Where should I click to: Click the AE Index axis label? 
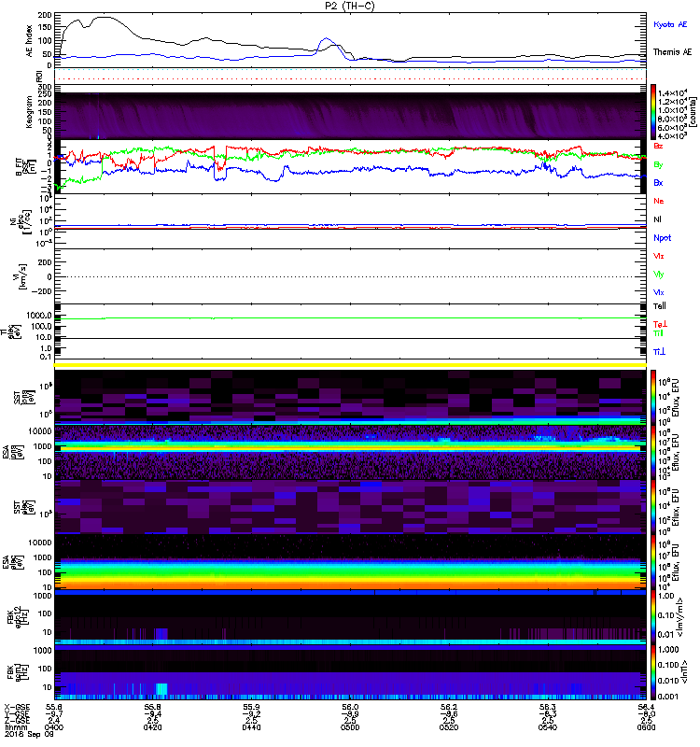click(x=29, y=41)
